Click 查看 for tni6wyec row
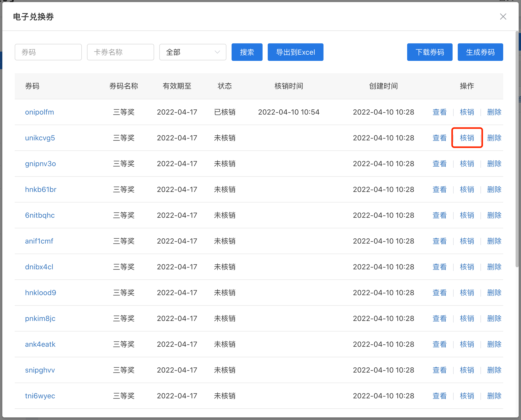The image size is (521, 420). [440, 396]
